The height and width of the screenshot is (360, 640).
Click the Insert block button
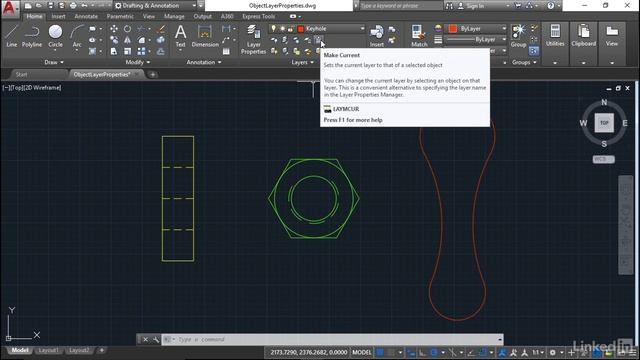tap(376, 36)
